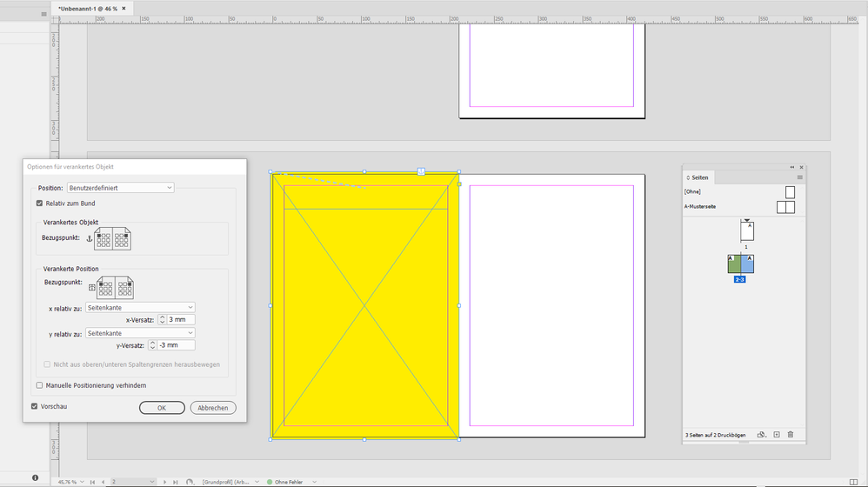Go to first page in status bar

[92, 482]
